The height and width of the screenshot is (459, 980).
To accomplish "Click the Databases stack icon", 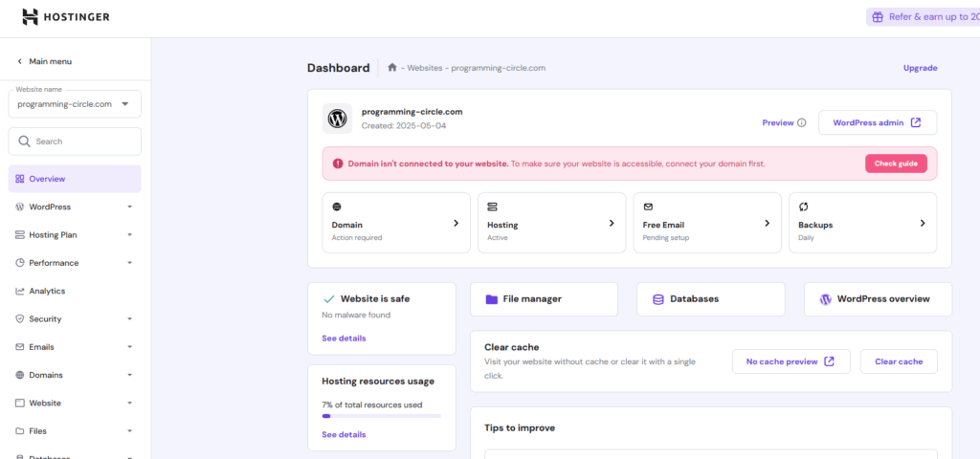I will (x=657, y=299).
